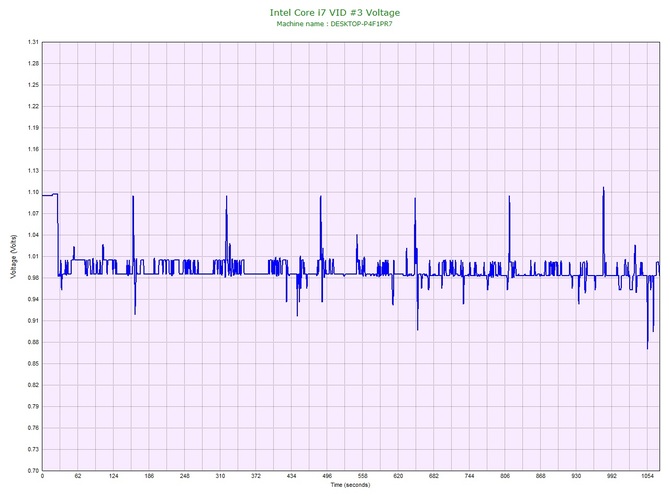Click the 0.91 voltage axis value
The height and width of the screenshot is (502, 670).
point(33,320)
